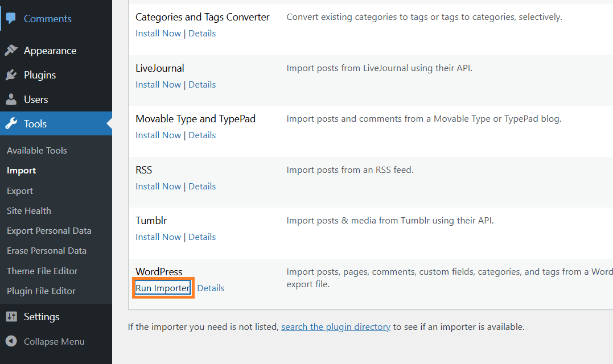Run the WordPress importer
The height and width of the screenshot is (364, 613).
163,288
